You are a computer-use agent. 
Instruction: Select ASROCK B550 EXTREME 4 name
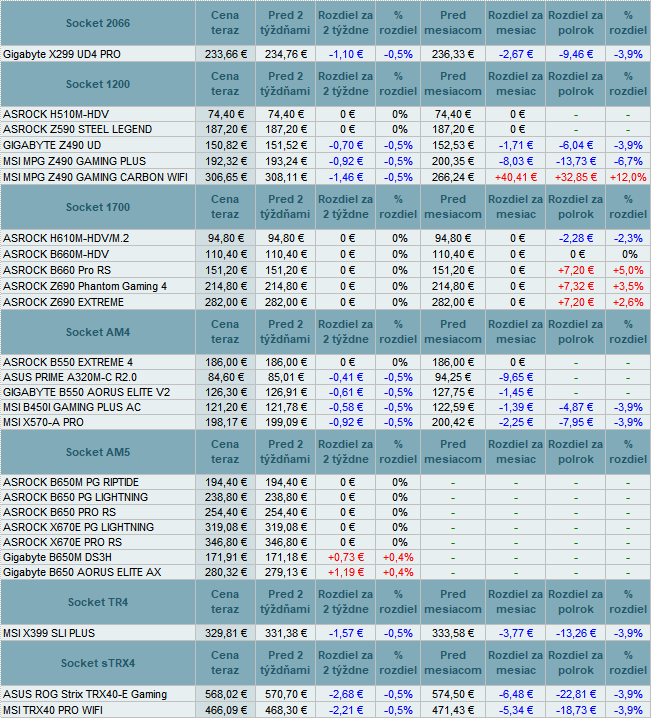pyautogui.click(x=68, y=362)
